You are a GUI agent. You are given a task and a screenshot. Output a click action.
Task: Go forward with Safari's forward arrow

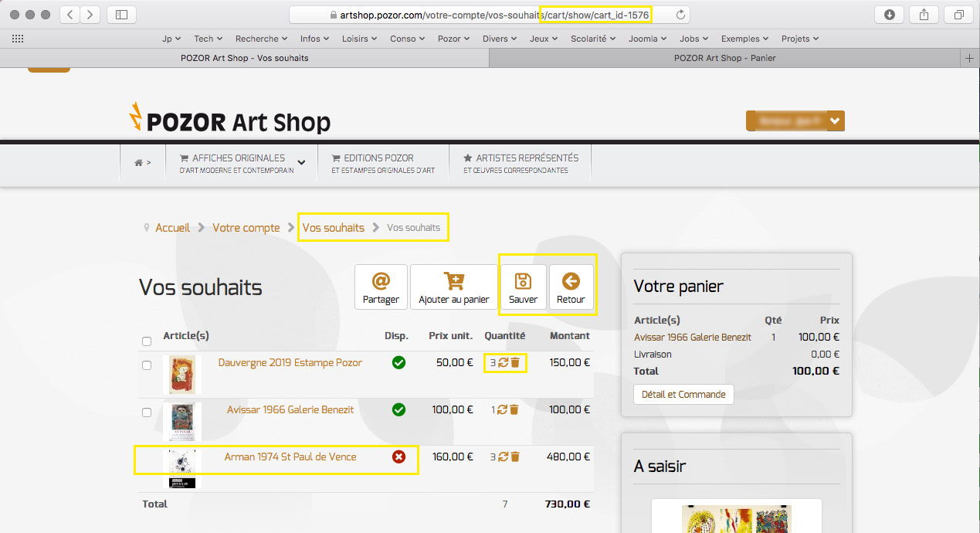90,15
